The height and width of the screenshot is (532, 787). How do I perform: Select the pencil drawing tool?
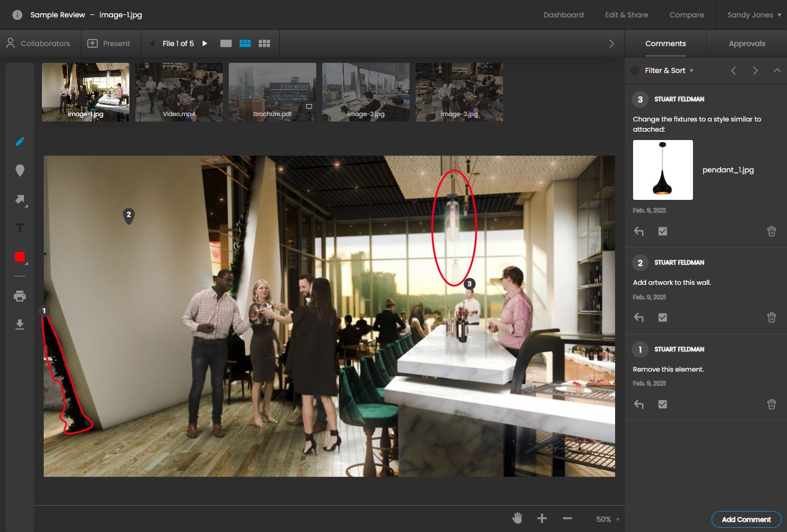coord(20,142)
